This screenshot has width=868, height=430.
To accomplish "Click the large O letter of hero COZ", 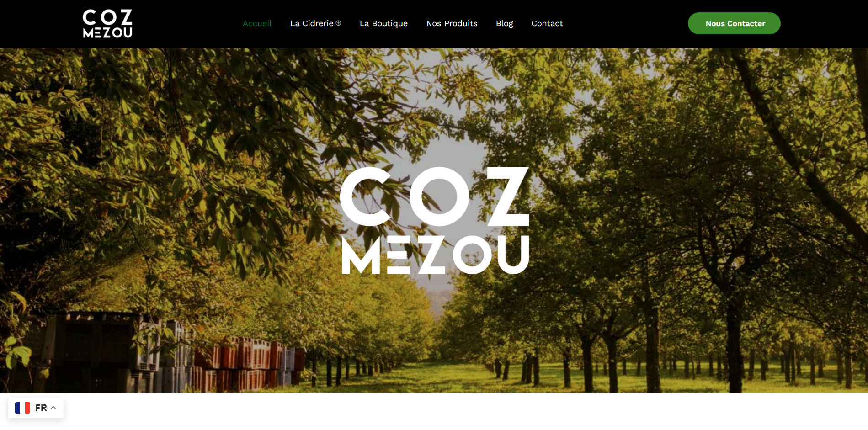I will click(439, 196).
